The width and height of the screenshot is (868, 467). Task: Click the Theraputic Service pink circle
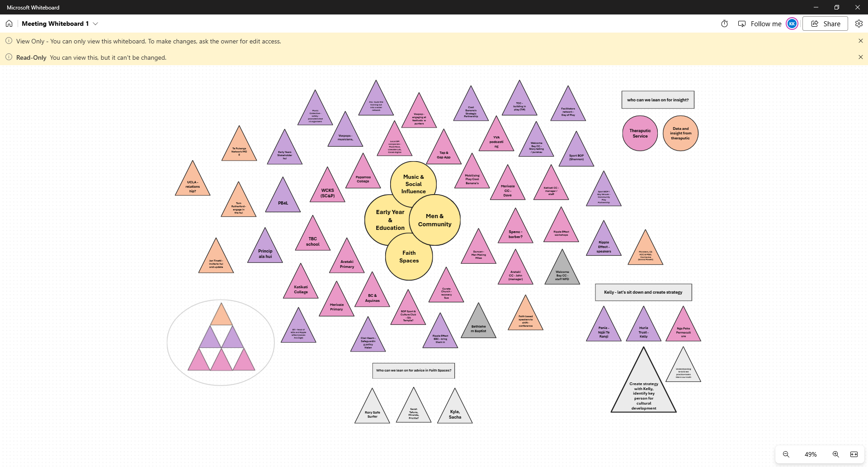[x=640, y=133]
